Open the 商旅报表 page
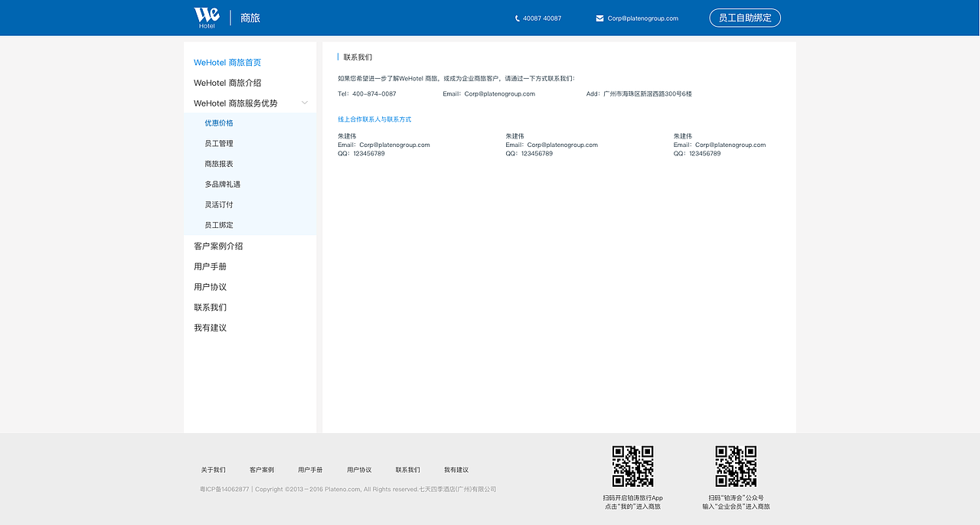Image resolution: width=980 pixels, height=525 pixels. click(219, 163)
